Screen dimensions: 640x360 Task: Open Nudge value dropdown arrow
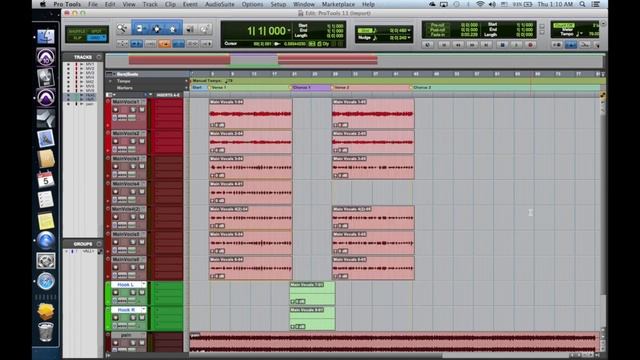click(409, 38)
